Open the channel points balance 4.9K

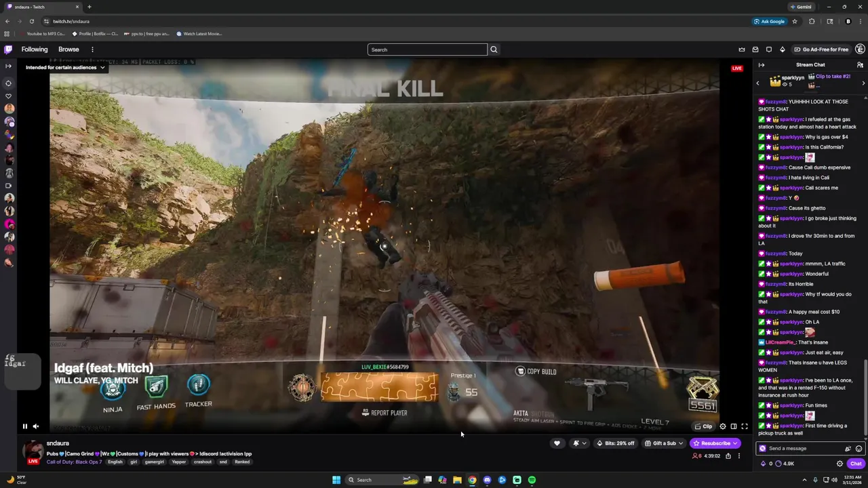coord(784,464)
